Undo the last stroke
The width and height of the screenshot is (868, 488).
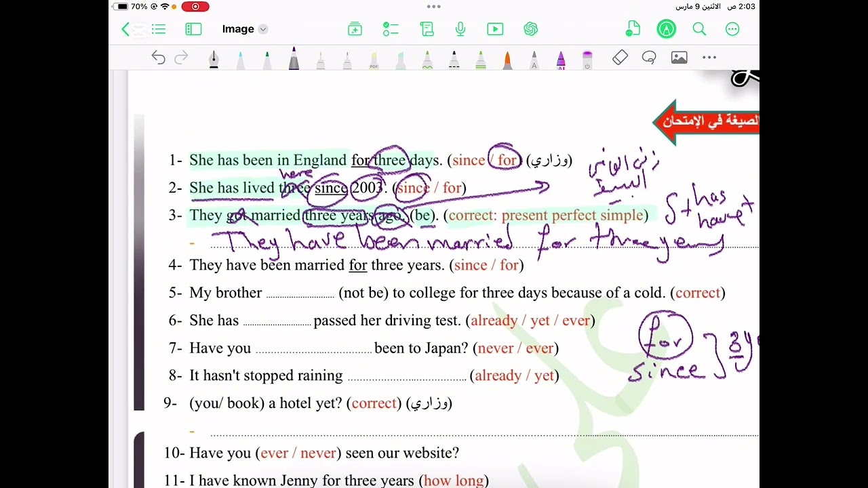pos(158,58)
